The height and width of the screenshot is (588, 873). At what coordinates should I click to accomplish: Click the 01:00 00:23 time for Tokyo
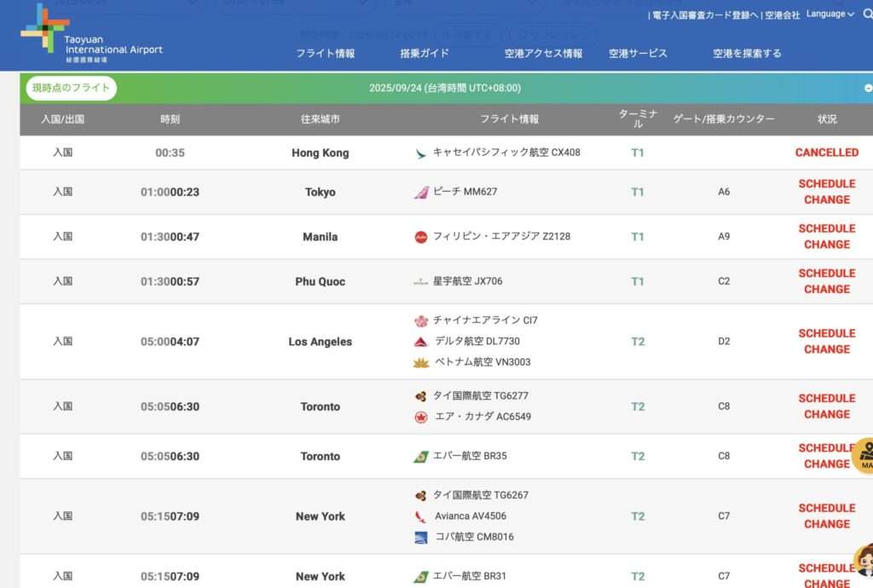pos(170,192)
